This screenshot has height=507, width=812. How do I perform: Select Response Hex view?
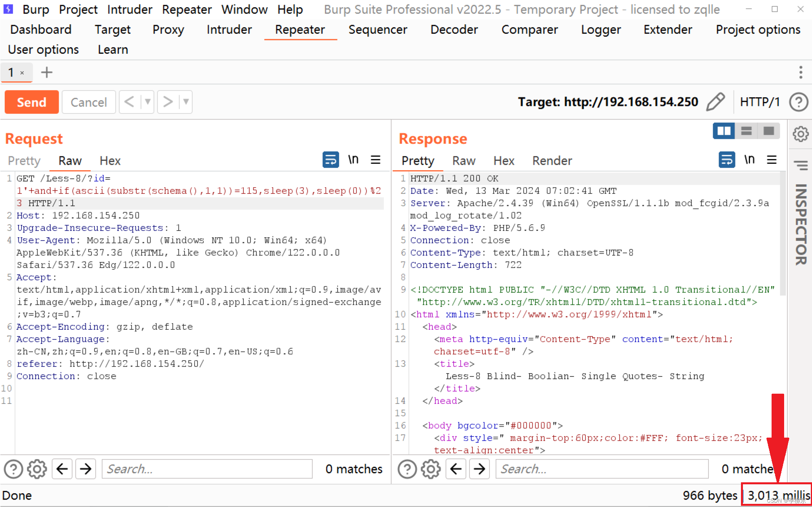point(504,161)
